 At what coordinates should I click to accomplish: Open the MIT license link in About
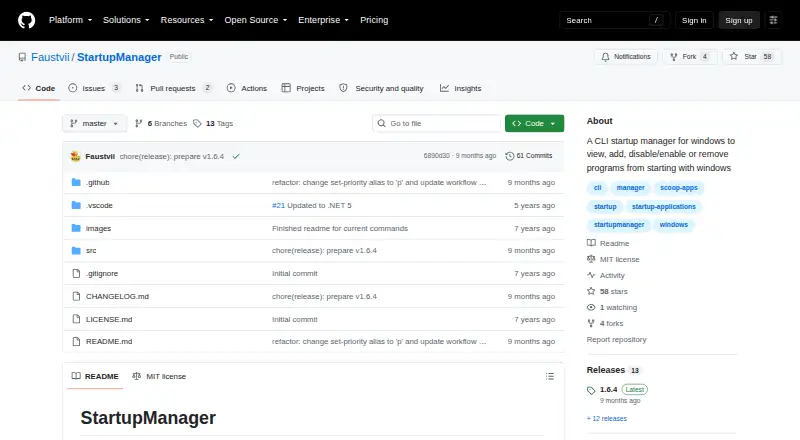tap(613, 259)
